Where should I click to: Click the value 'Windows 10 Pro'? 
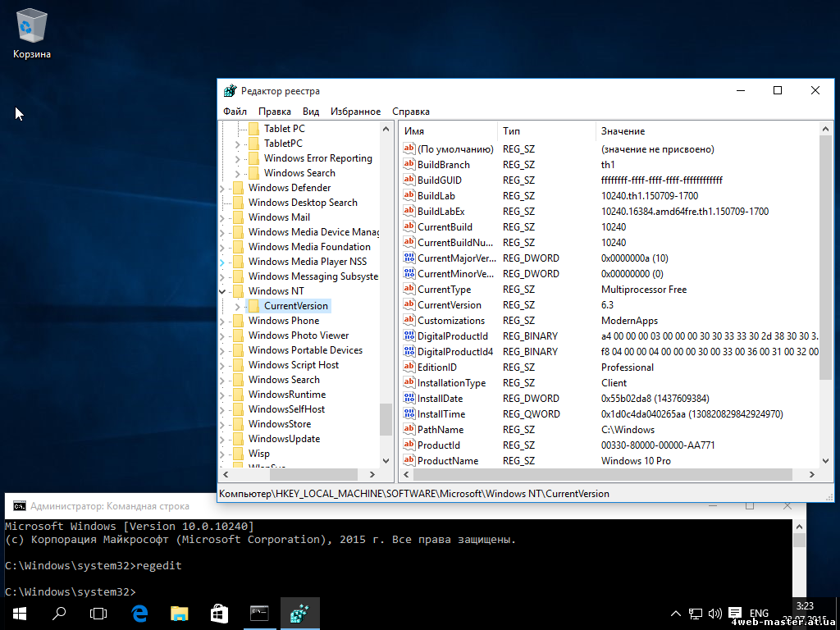(x=636, y=461)
